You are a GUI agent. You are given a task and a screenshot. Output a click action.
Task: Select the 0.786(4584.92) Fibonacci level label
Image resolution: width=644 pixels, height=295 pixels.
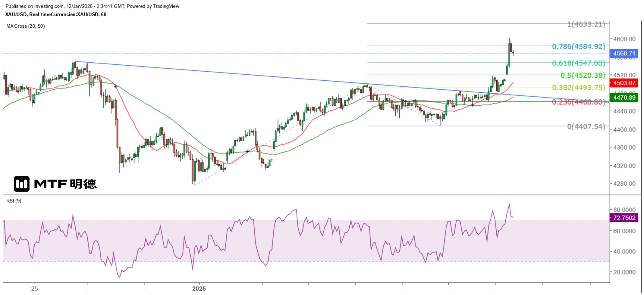coord(578,47)
